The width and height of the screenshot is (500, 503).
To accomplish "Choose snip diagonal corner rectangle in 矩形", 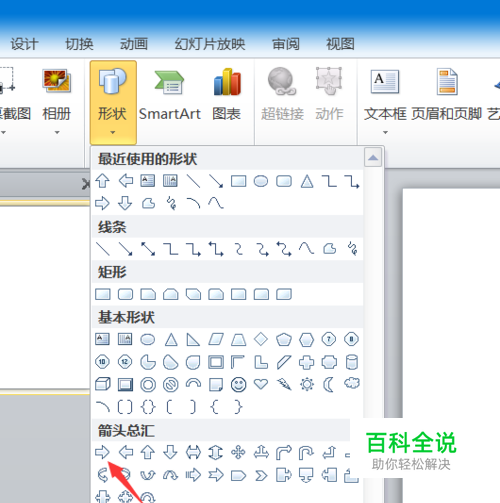I will [x=193, y=294].
